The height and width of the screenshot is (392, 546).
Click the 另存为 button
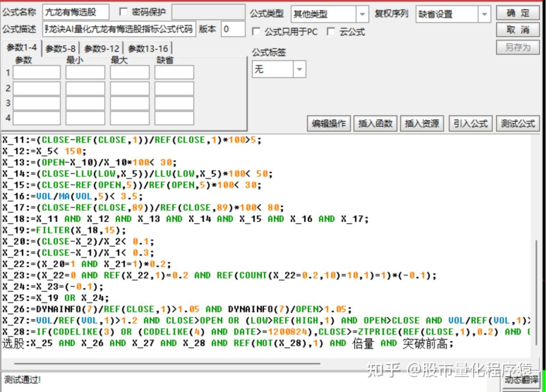point(518,47)
